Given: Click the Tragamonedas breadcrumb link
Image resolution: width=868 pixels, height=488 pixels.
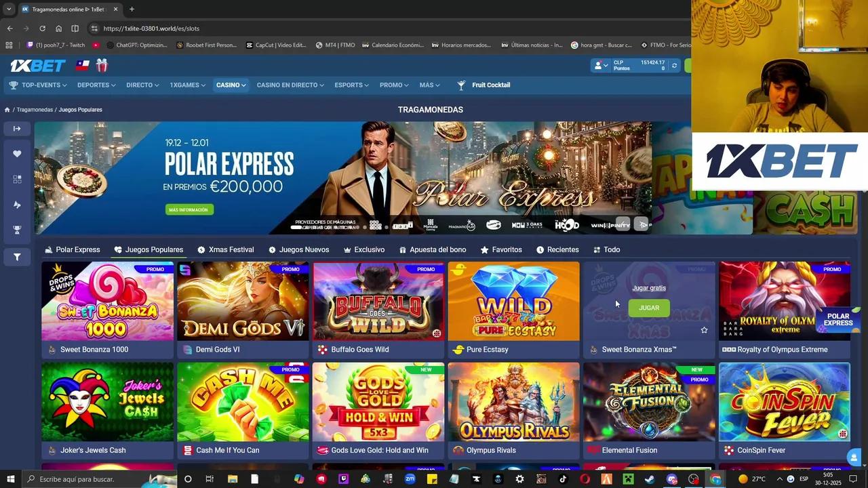Looking at the screenshot, I should 35,110.
